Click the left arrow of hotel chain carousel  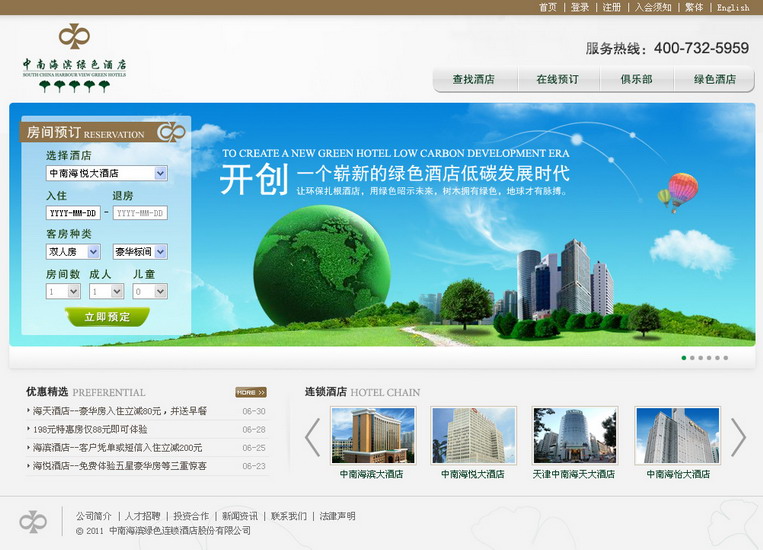(312, 437)
